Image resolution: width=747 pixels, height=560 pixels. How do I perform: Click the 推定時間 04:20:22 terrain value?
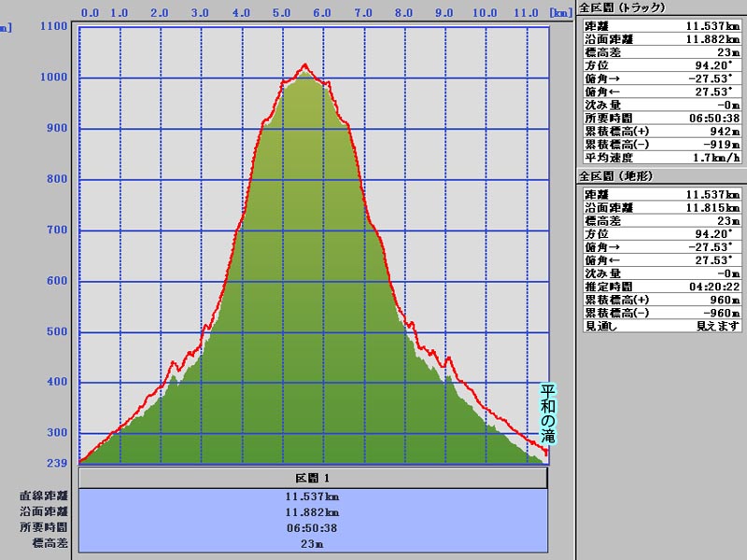(712, 287)
